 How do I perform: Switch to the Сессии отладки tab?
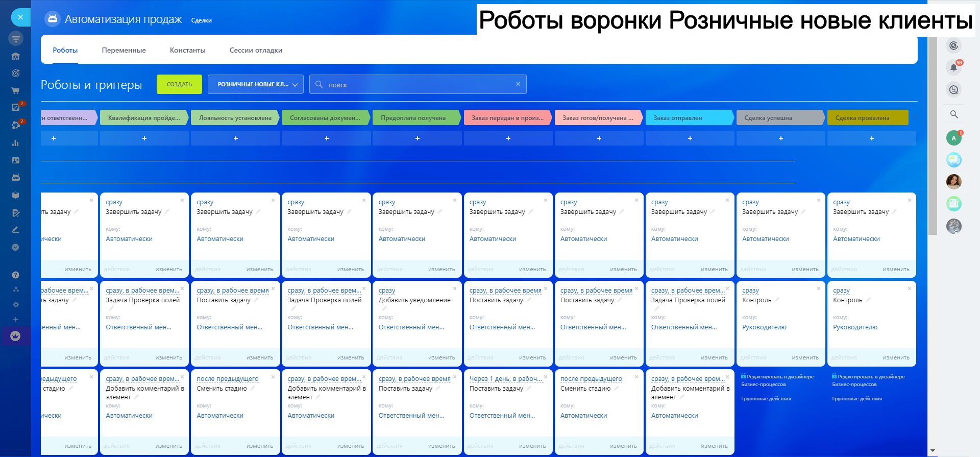(256, 51)
